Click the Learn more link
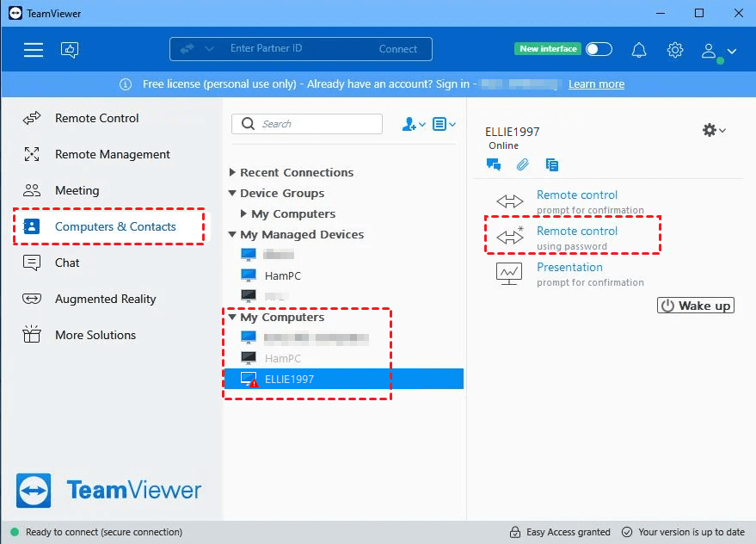The height and width of the screenshot is (544, 756). pos(596,84)
